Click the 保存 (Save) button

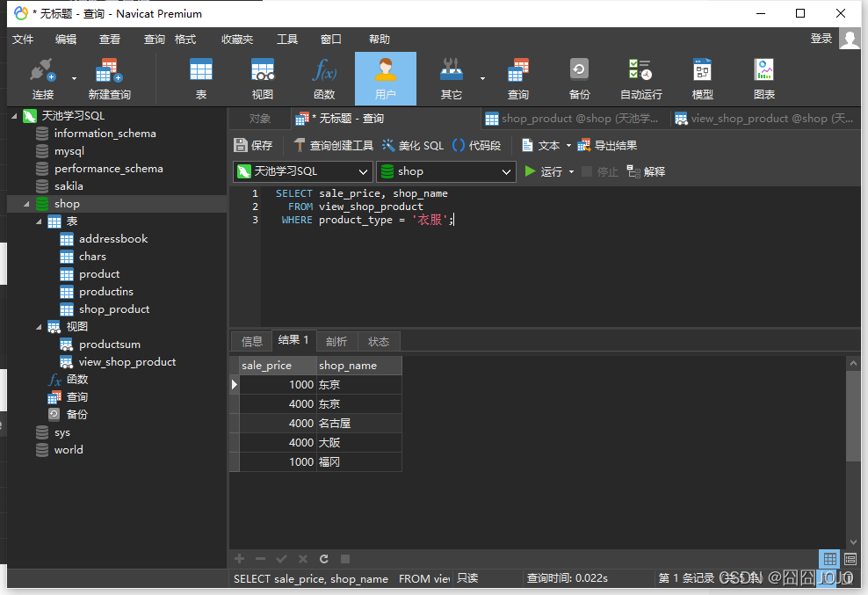pos(253,145)
